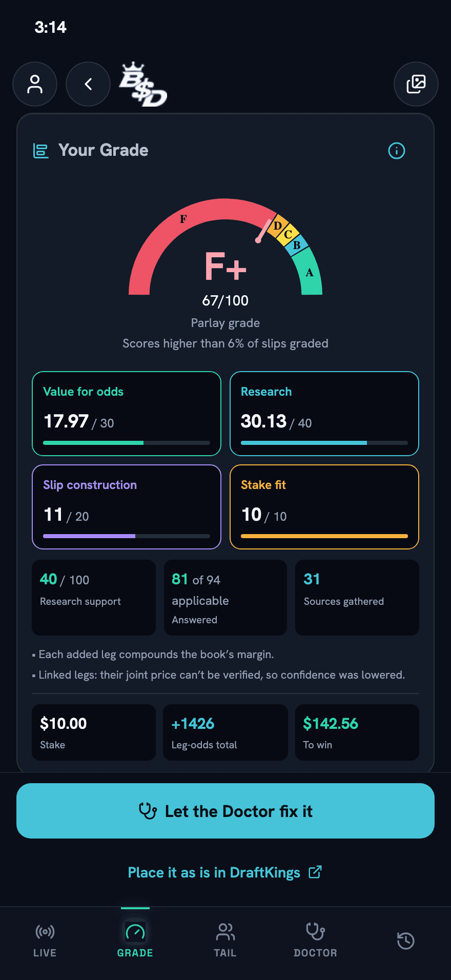The image size is (451, 980).
Task: Tap the BSD crown logo
Action: tap(143, 85)
